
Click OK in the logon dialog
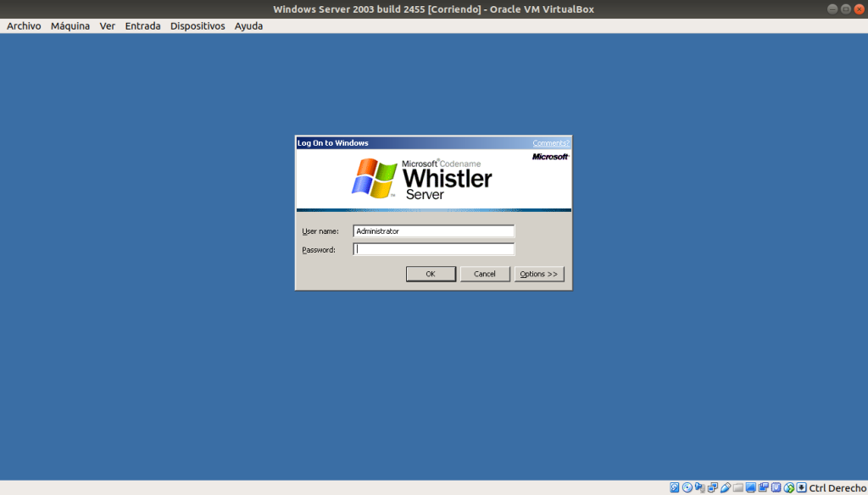431,274
